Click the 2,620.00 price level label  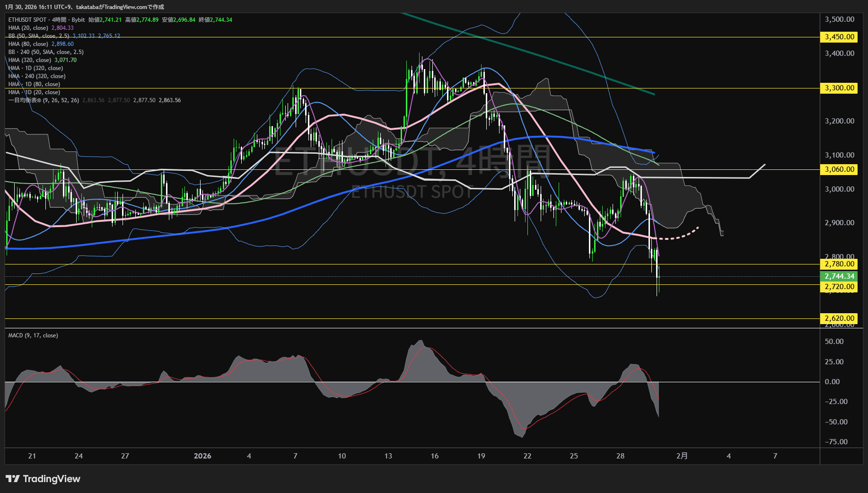pos(839,318)
